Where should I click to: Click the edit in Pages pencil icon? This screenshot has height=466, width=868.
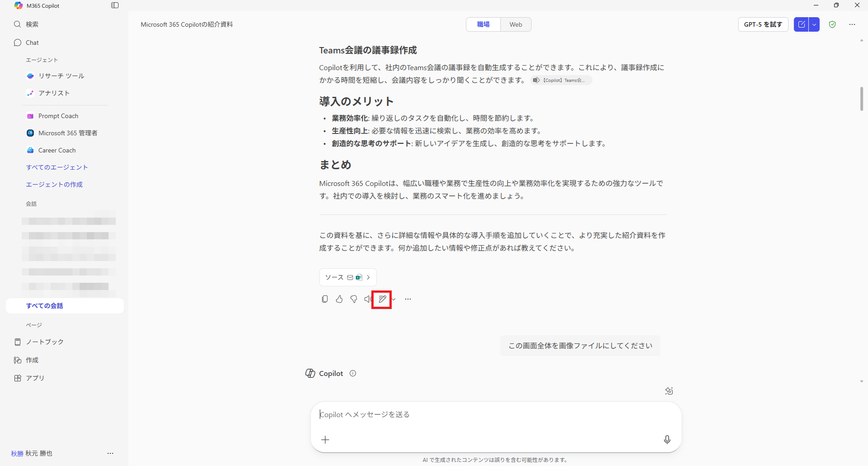coord(382,299)
